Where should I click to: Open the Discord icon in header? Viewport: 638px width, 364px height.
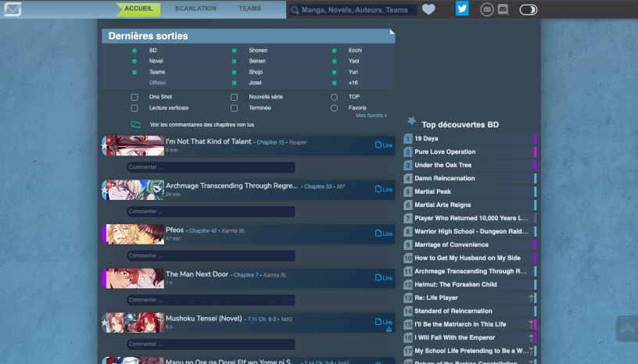point(503,9)
